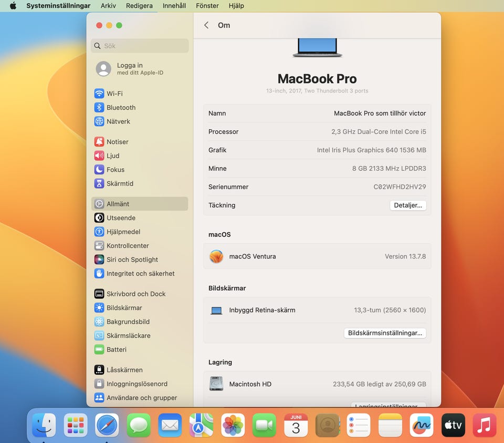504x443 pixels.
Task: Open Notiser settings
Action: 140,141
